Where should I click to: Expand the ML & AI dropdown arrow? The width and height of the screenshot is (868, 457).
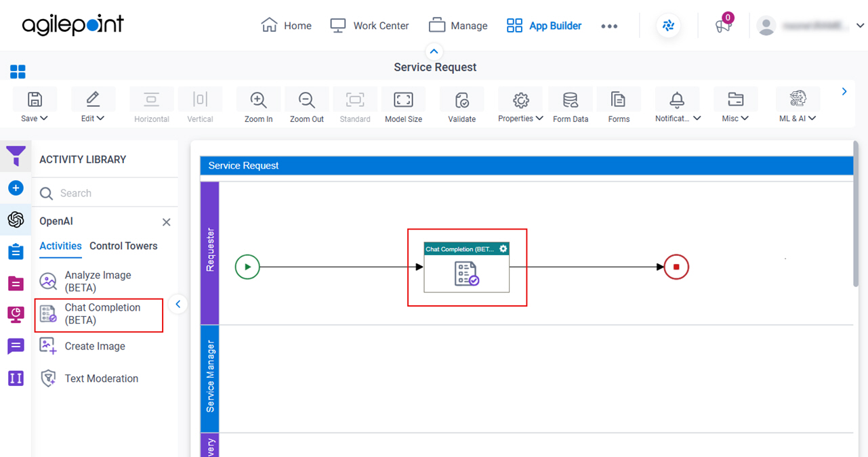(x=812, y=118)
